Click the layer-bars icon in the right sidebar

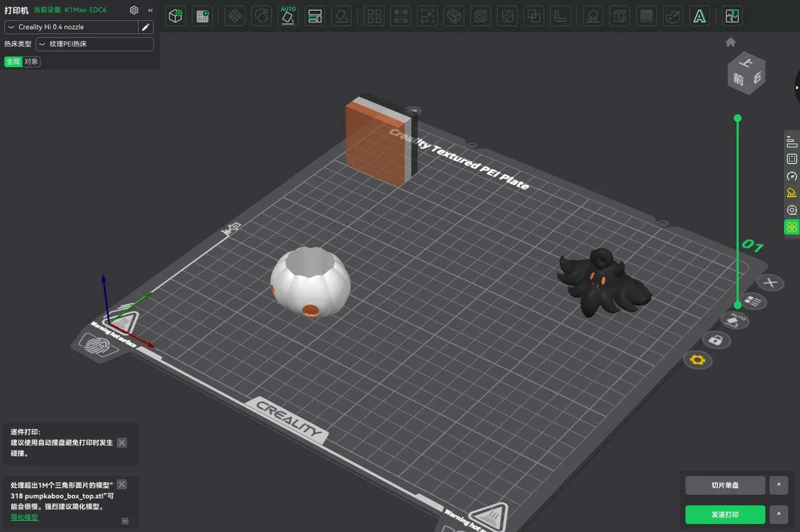click(x=792, y=142)
